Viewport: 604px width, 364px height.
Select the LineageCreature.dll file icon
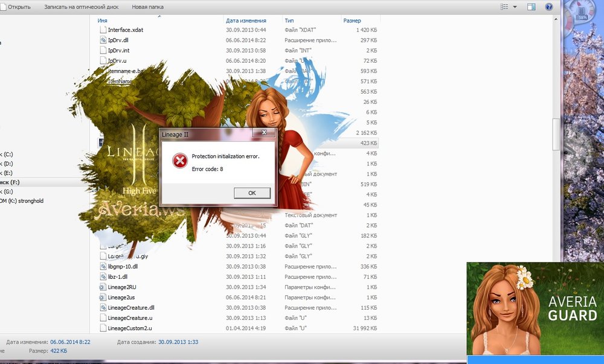click(103, 307)
